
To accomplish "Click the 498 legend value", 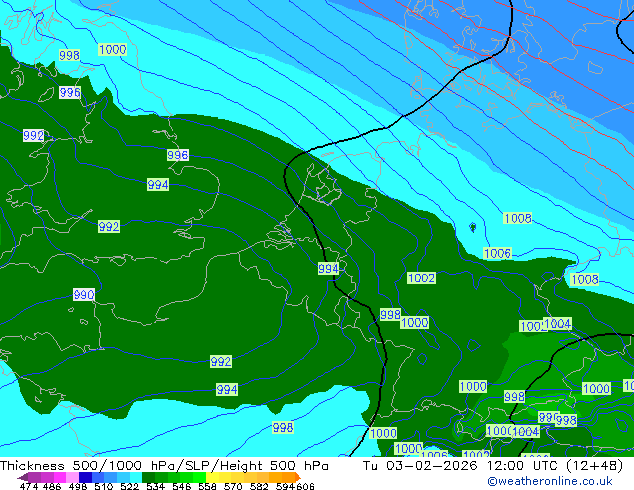I will coord(78,486).
